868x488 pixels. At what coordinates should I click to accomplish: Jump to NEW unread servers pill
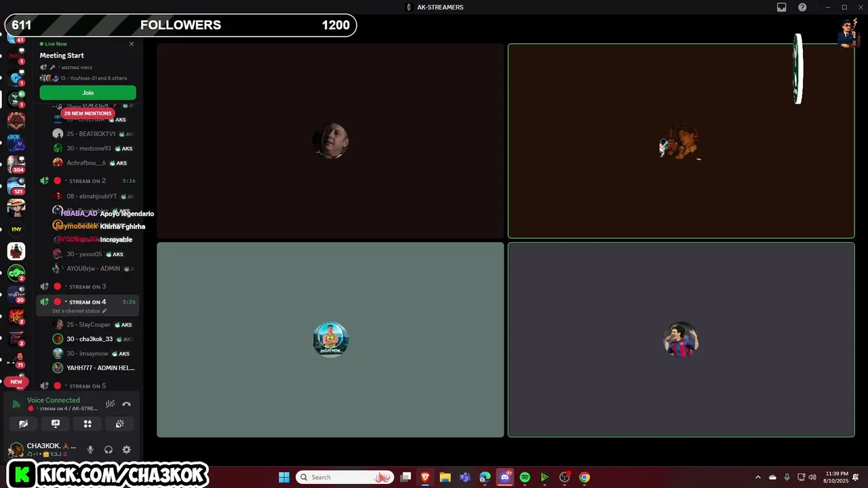16,382
